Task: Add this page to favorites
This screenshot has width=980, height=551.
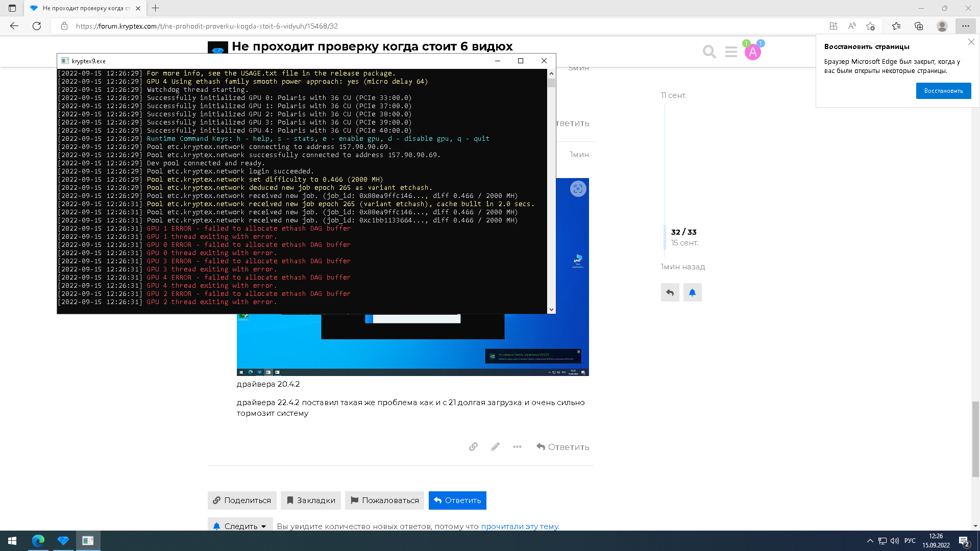Action: pos(870,26)
